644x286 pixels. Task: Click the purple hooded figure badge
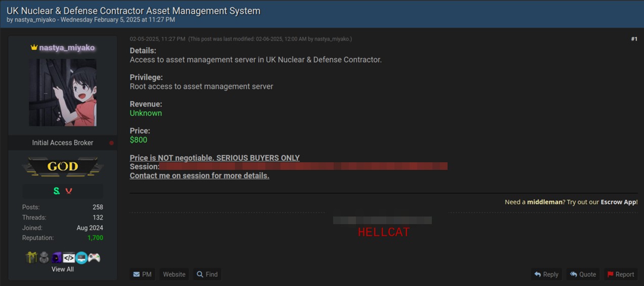56,258
